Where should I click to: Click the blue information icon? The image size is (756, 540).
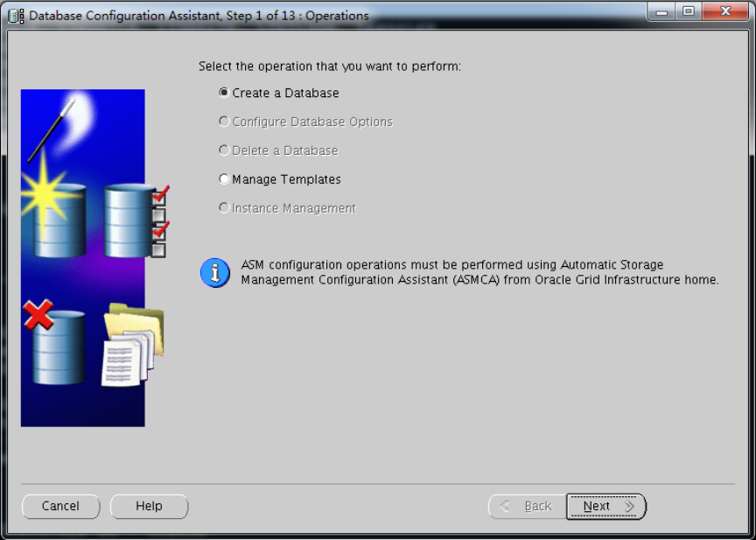click(215, 273)
